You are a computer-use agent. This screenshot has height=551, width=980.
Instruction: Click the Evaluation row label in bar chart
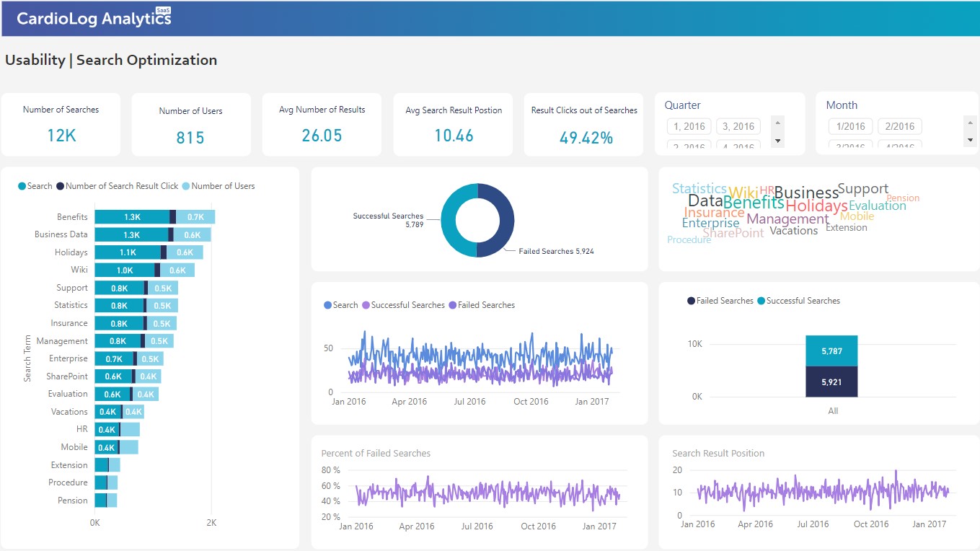point(68,394)
